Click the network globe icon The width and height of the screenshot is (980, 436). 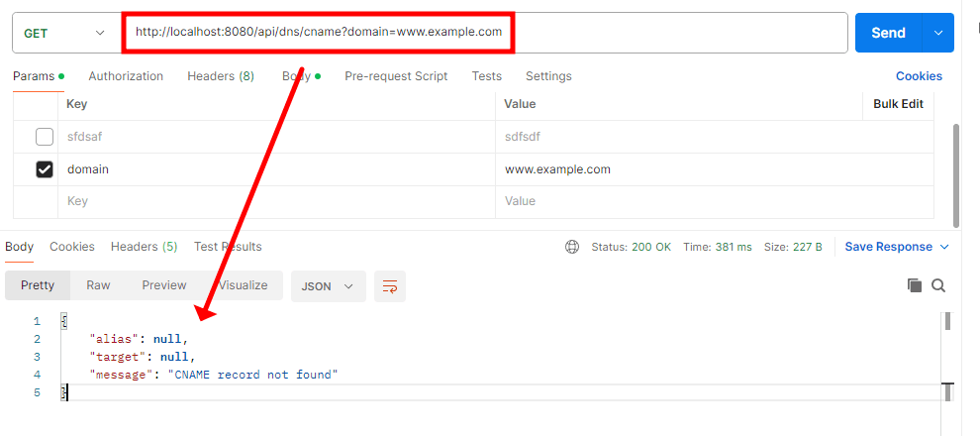click(571, 247)
